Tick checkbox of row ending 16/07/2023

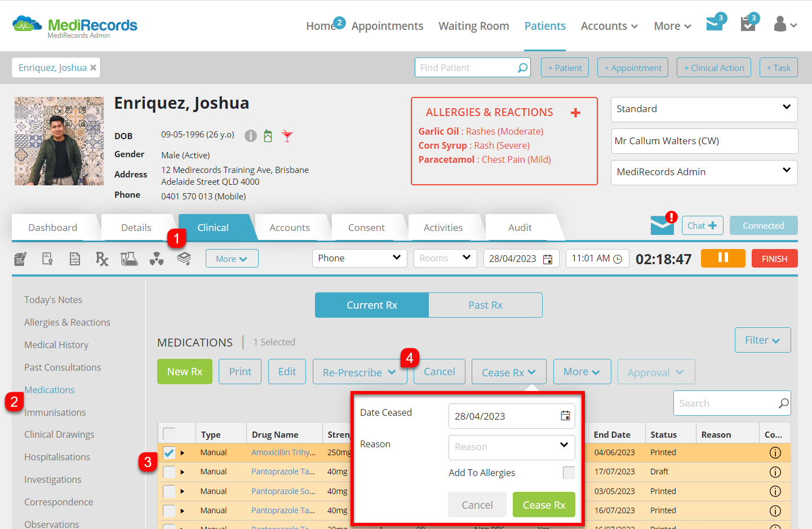(169, 510)
